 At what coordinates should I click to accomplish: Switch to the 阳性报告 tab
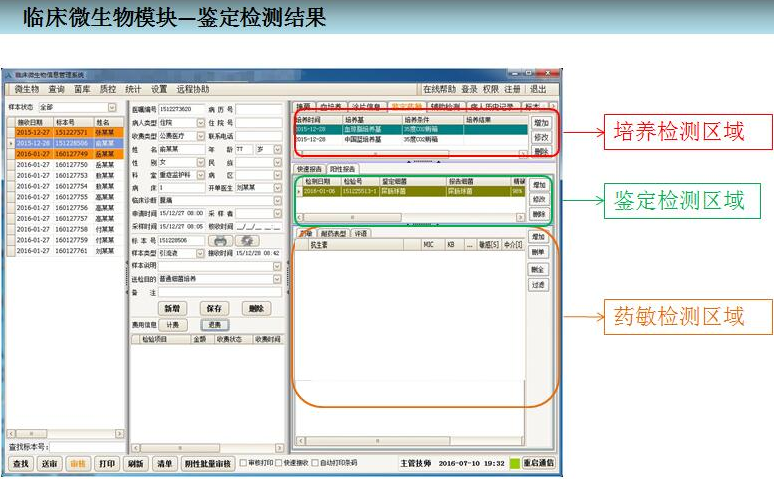click(341, 169)
